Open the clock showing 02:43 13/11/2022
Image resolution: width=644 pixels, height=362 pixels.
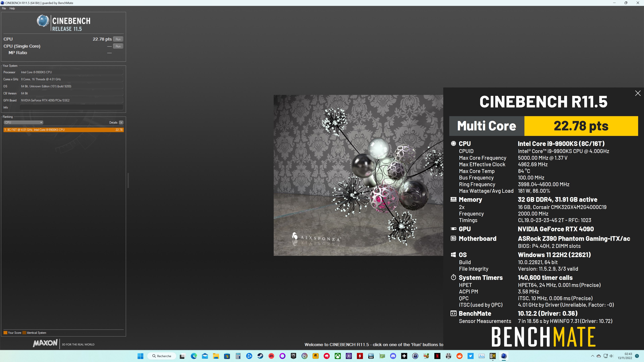tap(625, 356)
